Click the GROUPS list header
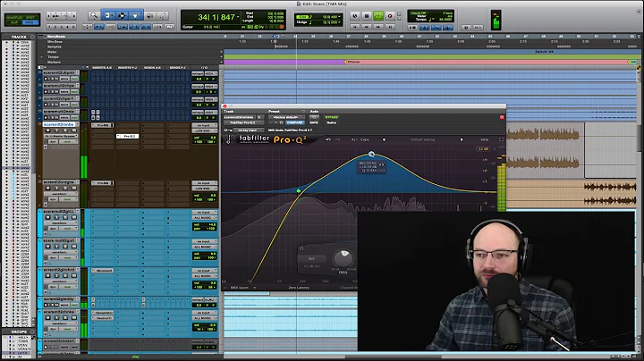 (x=19, y=332)
